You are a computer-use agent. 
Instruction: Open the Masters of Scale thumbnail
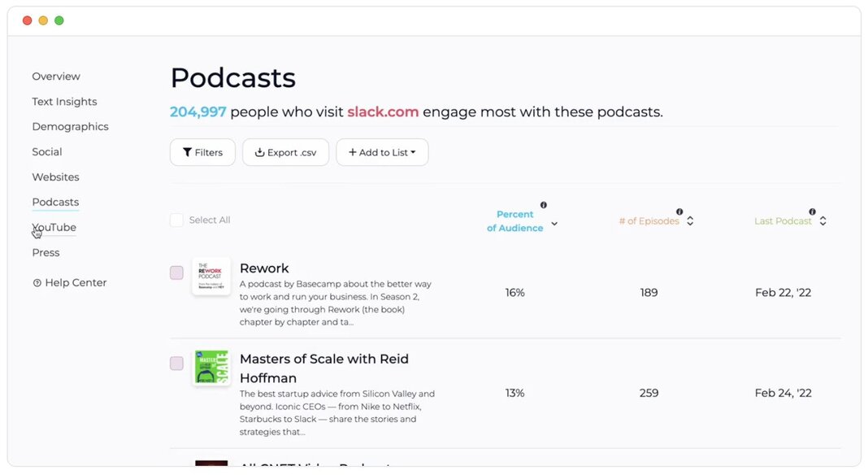(211, 367)
